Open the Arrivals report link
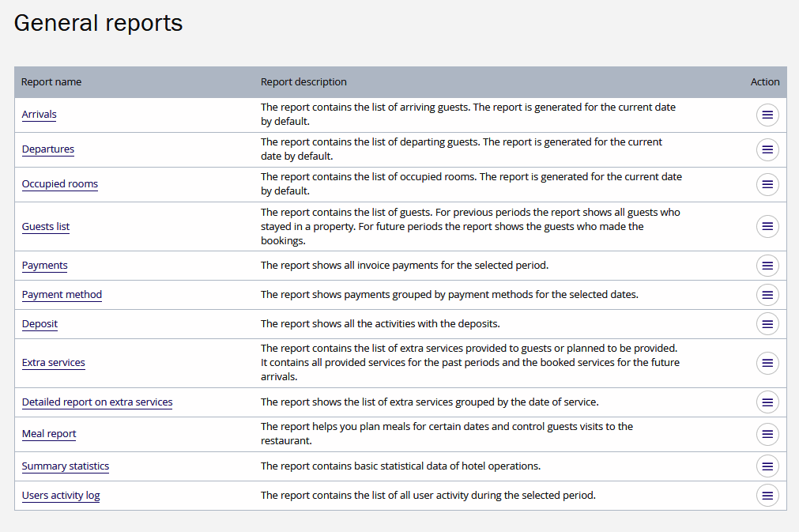The height and width of the screenshot is (532, 799). pos(40,115)
